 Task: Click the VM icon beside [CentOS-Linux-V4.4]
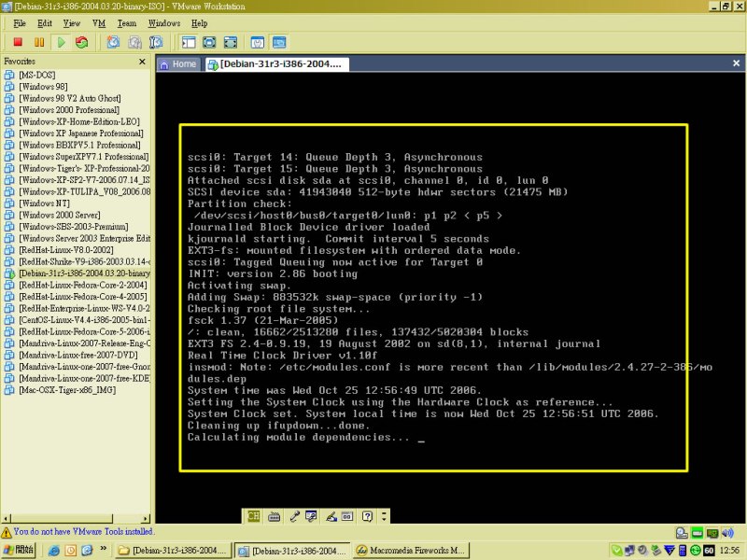(x=9, y=320)
